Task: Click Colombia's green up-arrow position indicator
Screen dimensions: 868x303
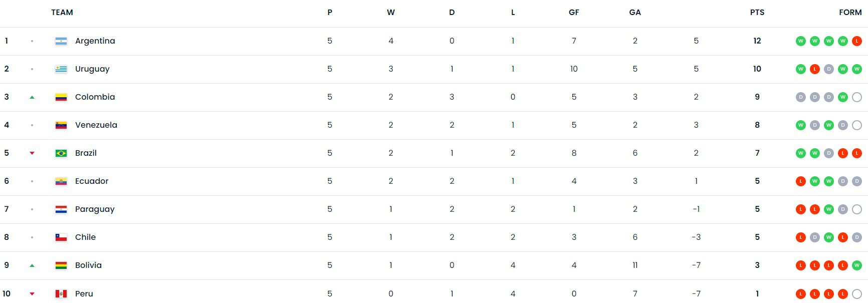Action: click(32, 98)
